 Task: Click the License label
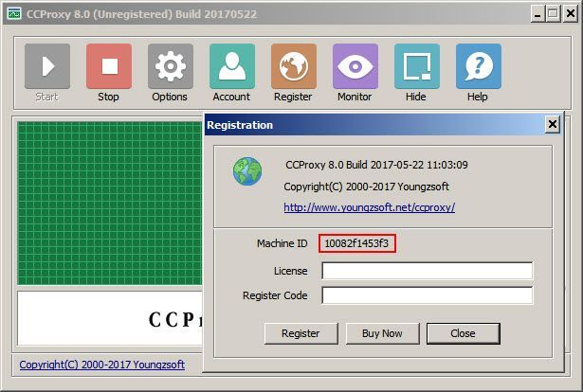tap(290, 271)
